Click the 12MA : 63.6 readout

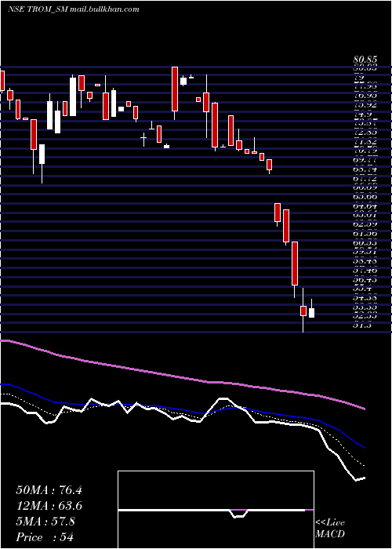coord(49,506)
